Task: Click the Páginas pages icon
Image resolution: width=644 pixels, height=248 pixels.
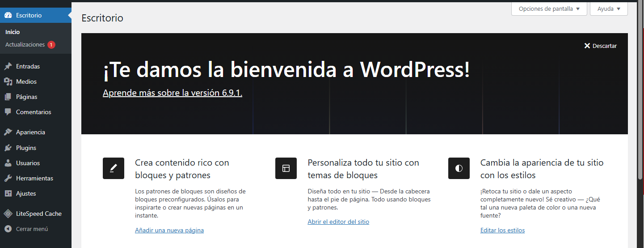Action: (8, 97)
